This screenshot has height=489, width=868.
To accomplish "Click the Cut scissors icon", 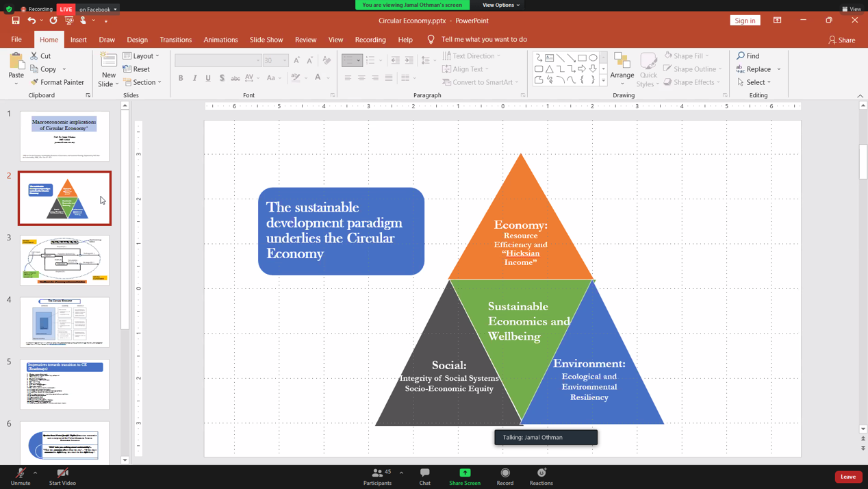I will (34, 56).
